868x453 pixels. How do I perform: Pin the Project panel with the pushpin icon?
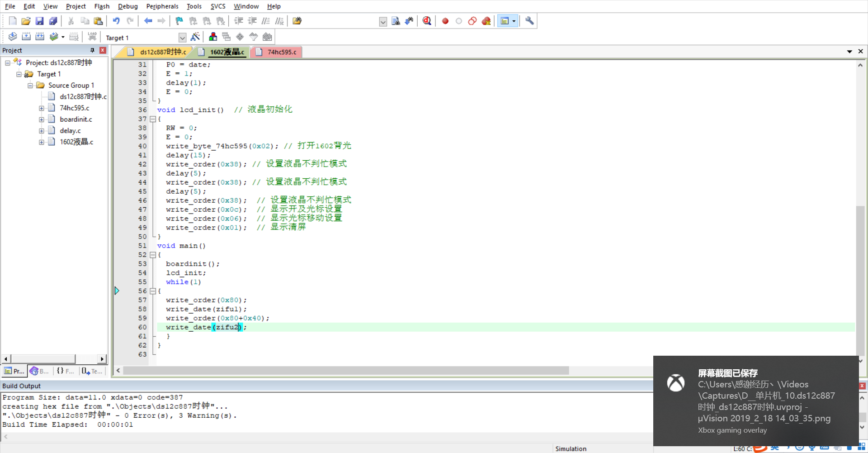(92, 50)
